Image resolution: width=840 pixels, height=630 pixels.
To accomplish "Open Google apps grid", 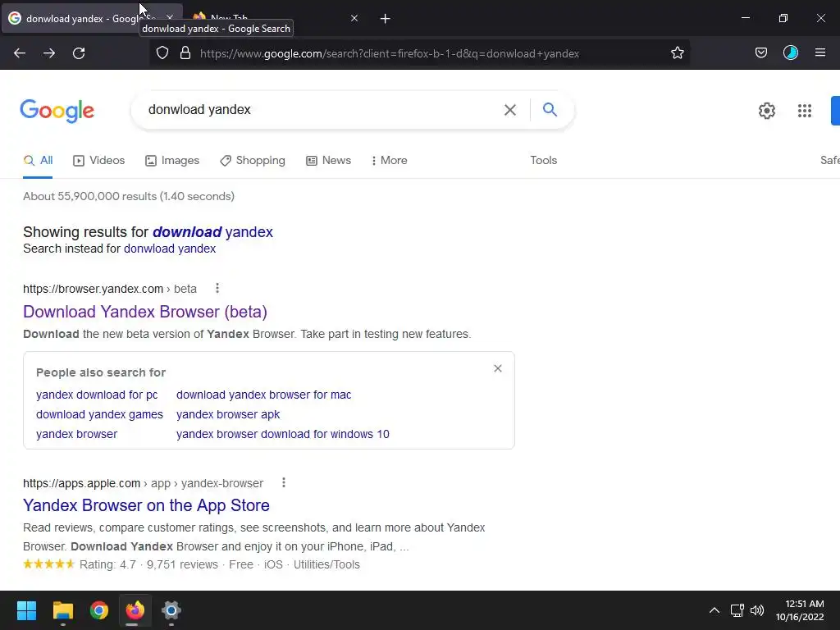I will pos(805,111).
